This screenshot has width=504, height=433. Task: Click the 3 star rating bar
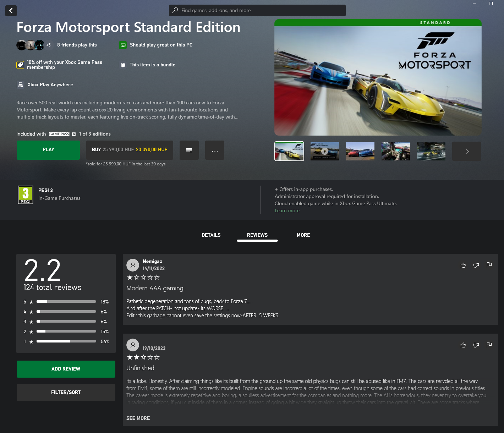66,322
